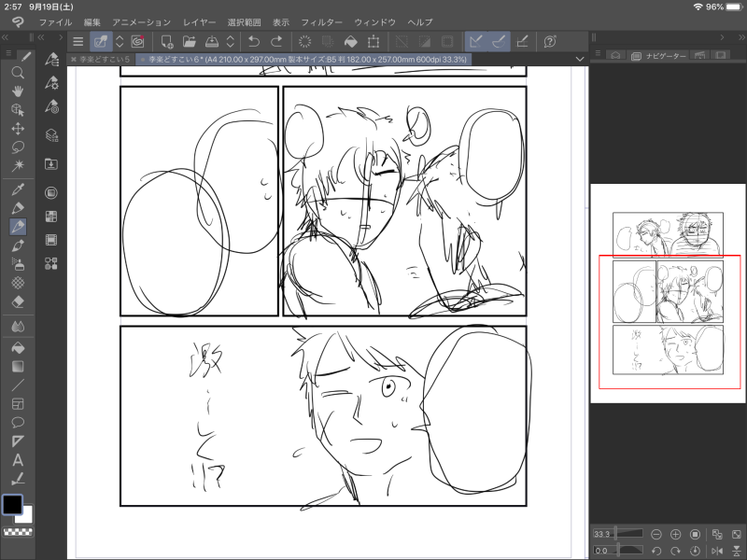Select the Hand move-view tool
This screenshot has height=560, width=747.
tap(18, 91)
